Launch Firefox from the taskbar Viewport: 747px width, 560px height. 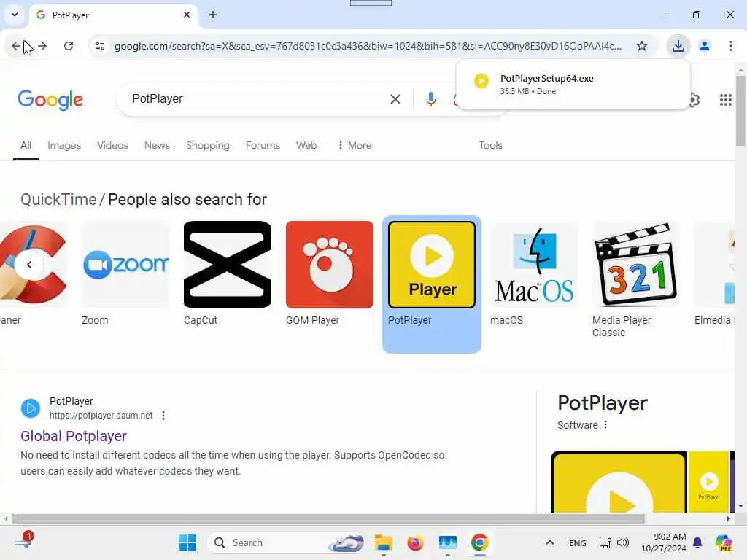[415, 542]
